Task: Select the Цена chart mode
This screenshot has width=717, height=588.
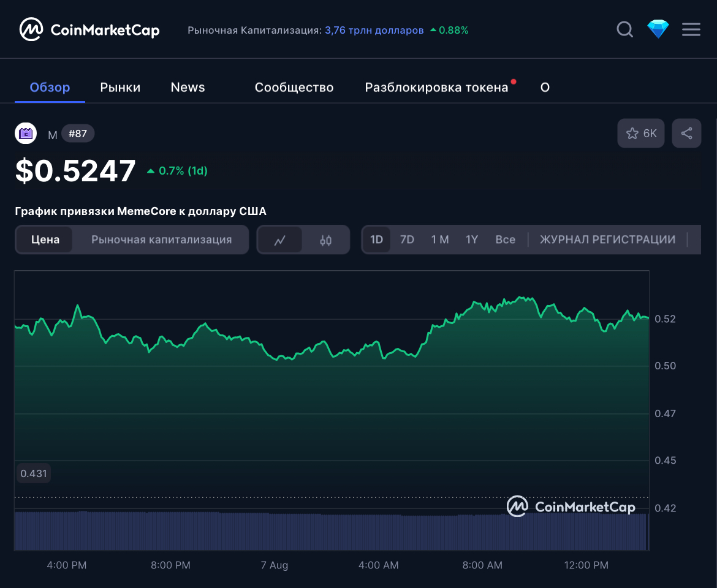Action: coord(45,239)
